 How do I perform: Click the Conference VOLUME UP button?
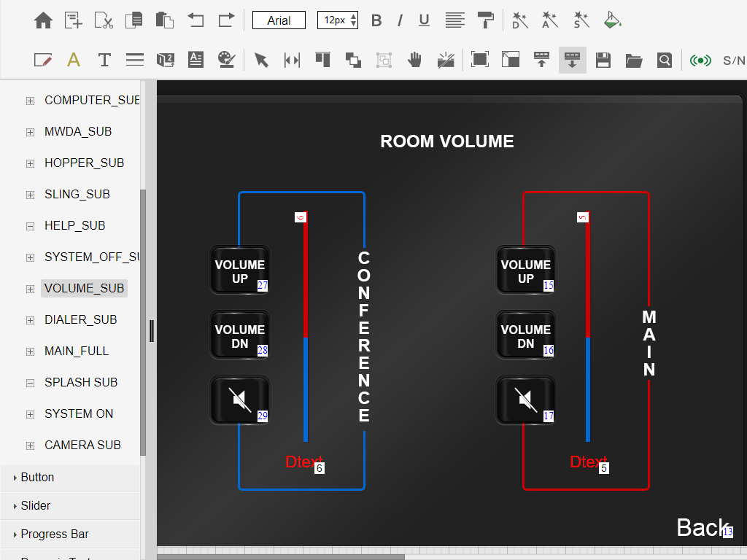[239, 270]
